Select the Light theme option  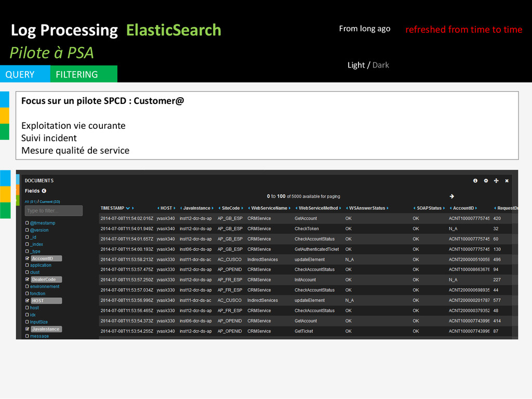tap(356, 65)
